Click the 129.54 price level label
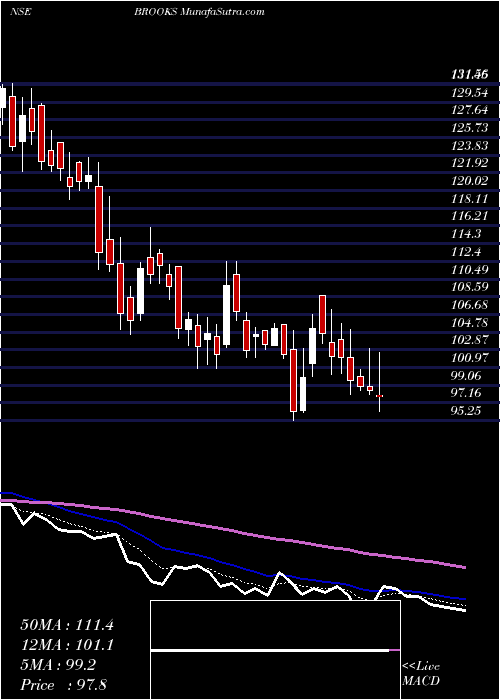 click(x=469, y=92)
